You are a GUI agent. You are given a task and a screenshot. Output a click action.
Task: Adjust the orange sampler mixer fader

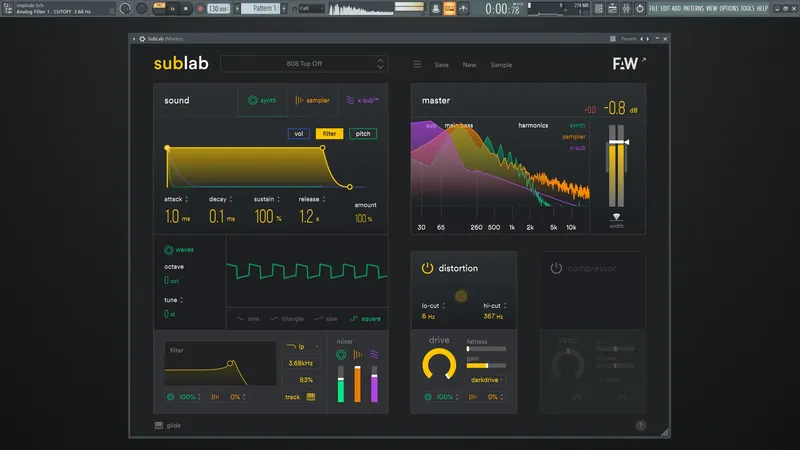[358, 384]
